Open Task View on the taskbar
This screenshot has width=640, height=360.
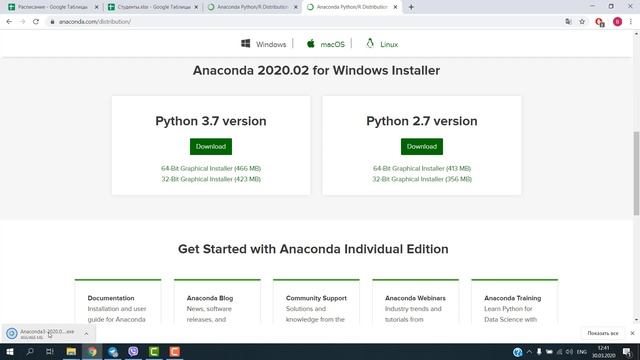(x=50, y=351)
